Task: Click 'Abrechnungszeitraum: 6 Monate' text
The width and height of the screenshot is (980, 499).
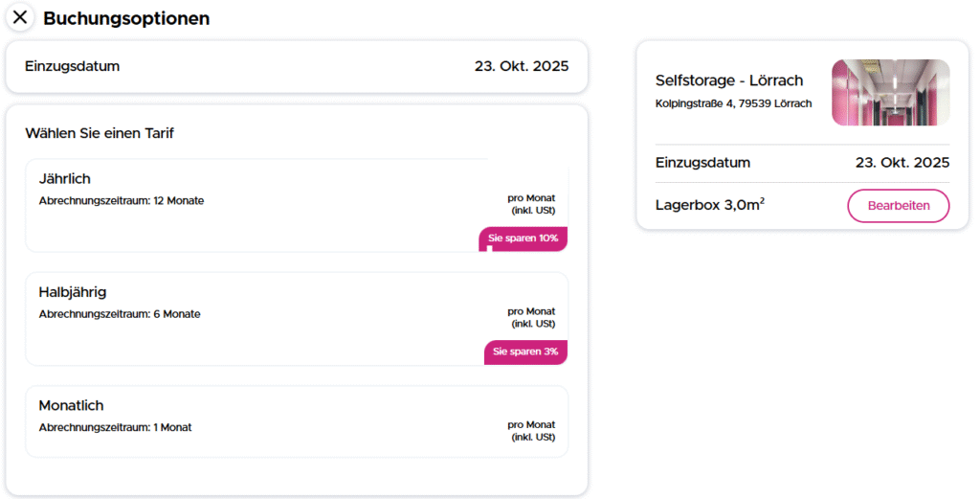Action: click(120, 314)
